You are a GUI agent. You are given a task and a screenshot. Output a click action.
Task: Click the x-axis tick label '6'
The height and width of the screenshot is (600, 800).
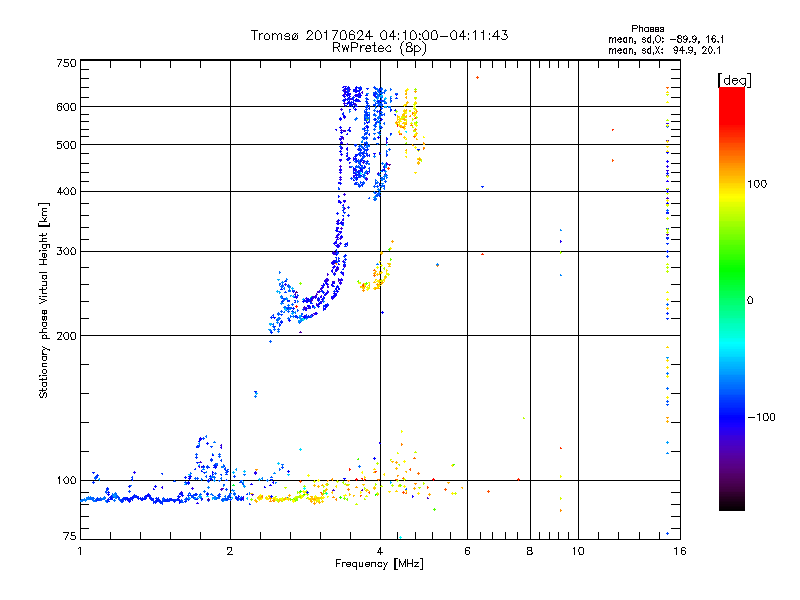pos(467,551)
